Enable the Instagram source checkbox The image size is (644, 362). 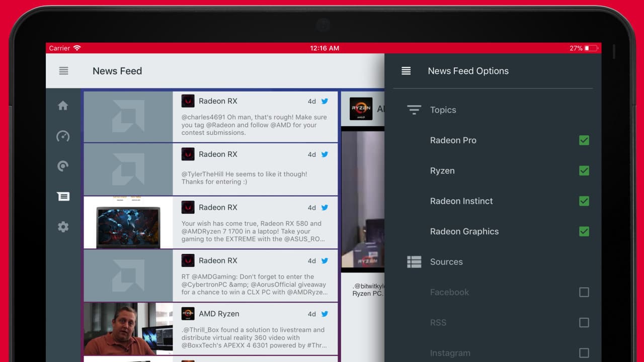tap(584, 353)
